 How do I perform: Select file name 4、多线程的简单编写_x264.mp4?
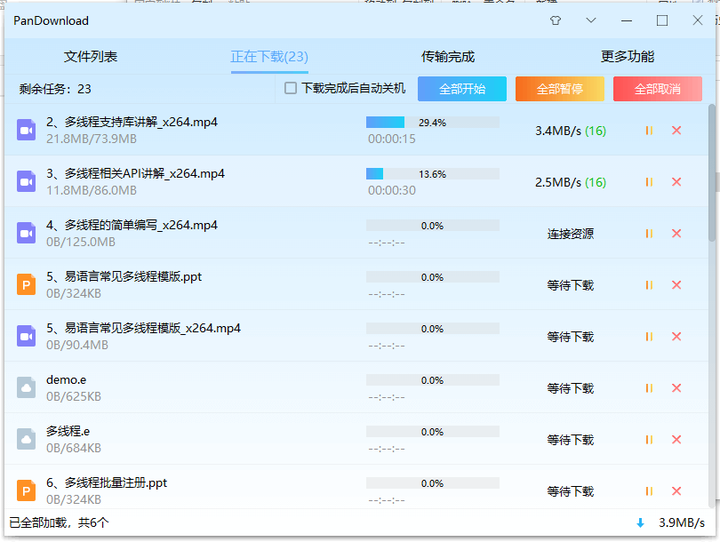coord(132,225)
